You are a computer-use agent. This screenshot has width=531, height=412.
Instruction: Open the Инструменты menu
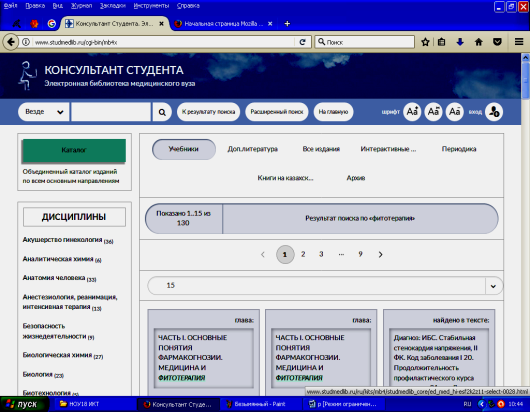151,6
